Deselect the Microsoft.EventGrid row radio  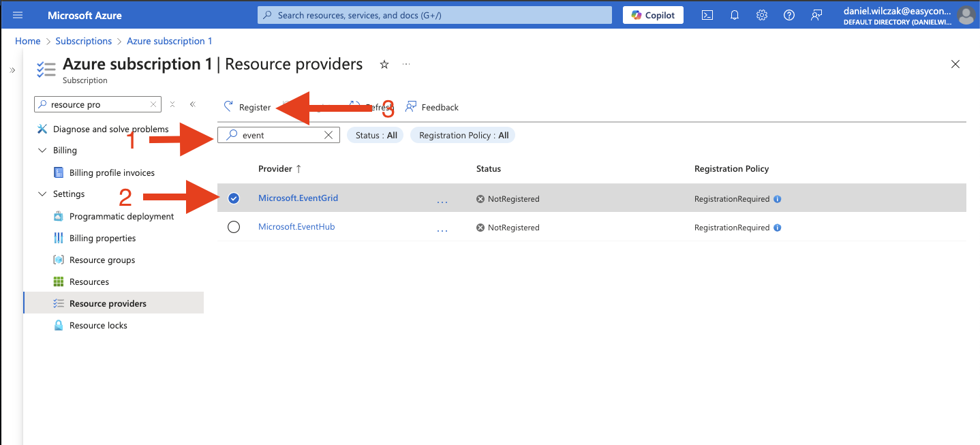coord(234,198)
